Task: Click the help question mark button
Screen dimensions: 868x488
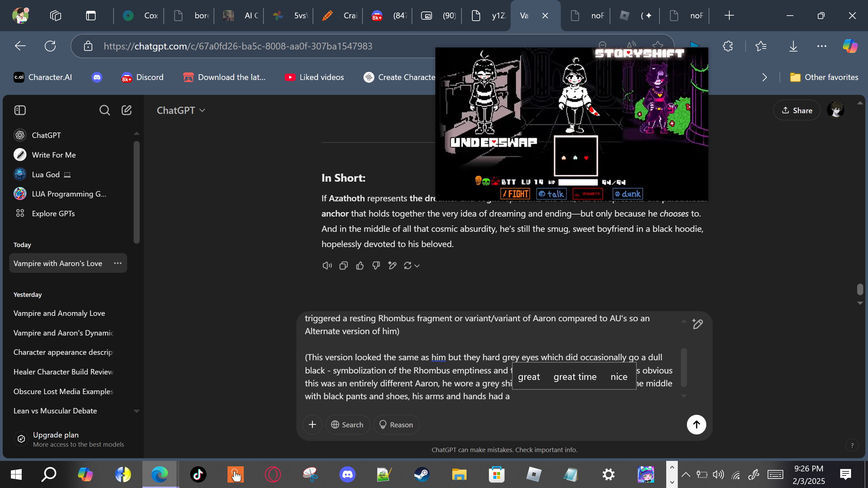Action: (x=852, y=446)
